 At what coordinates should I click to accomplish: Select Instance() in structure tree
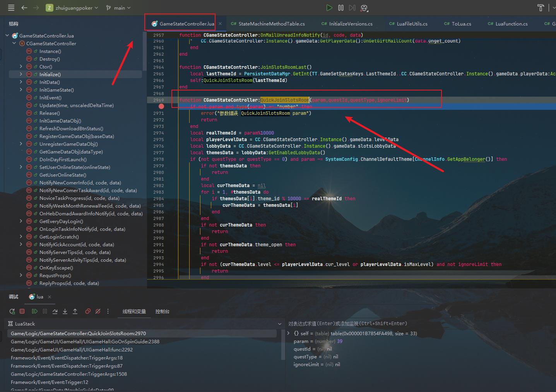click(x=50, y=51)
